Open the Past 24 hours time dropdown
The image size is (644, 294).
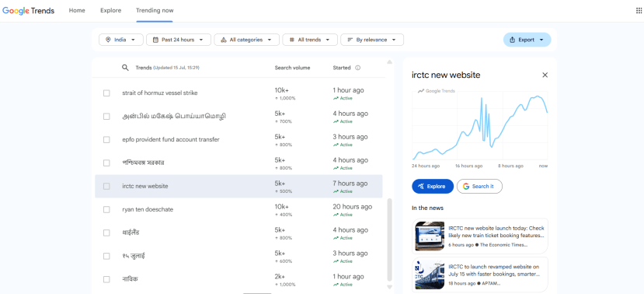[179, 40]
